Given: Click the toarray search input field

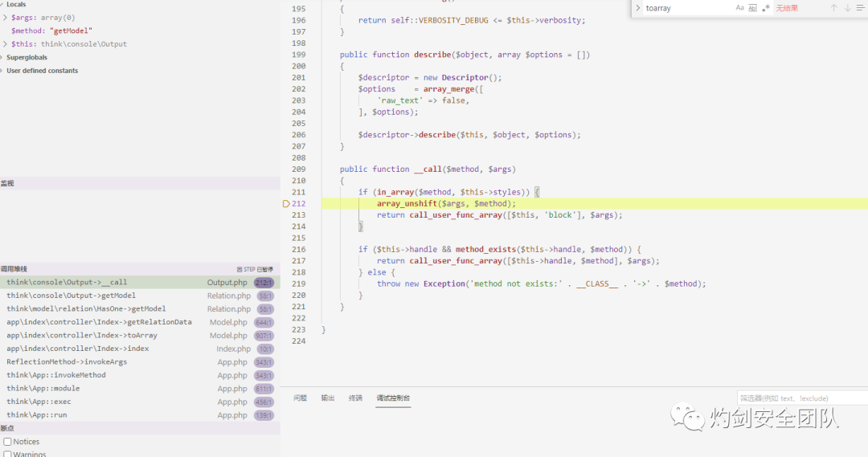Looking at the screenshot, I should coord(687,8).
